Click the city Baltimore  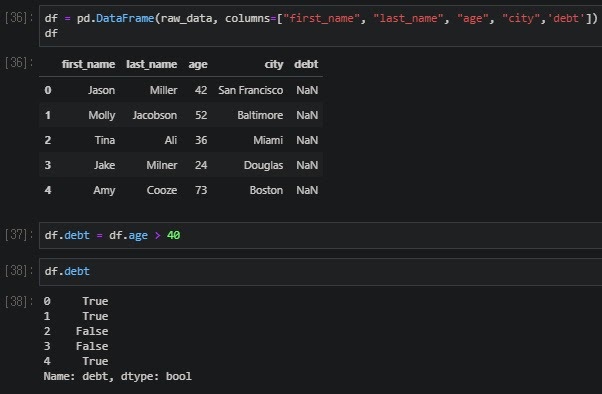point(260,115)
